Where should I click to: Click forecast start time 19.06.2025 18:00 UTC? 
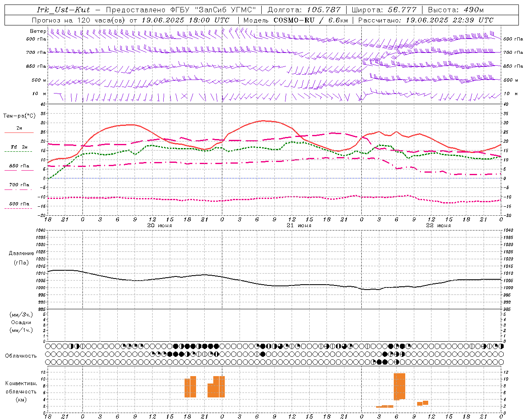tap(185, 20)
